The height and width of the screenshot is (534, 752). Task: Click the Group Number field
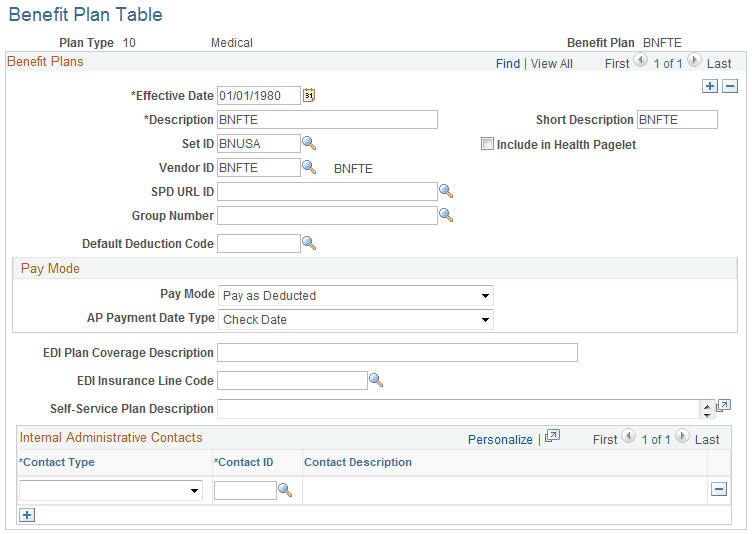(328, 215)
